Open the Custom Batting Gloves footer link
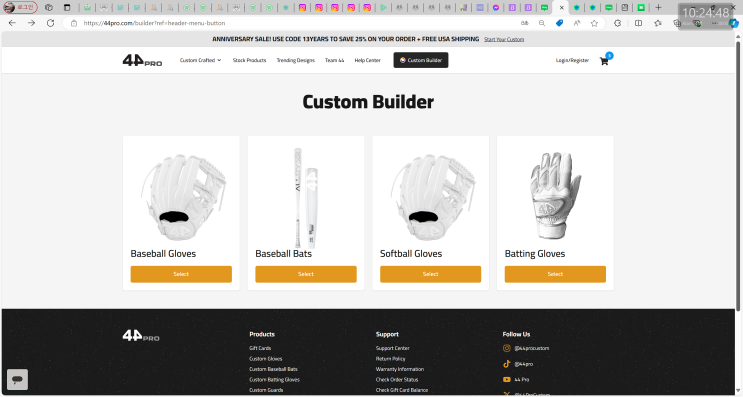The height and width of the screenshot is (397, 743). (274, 379)
